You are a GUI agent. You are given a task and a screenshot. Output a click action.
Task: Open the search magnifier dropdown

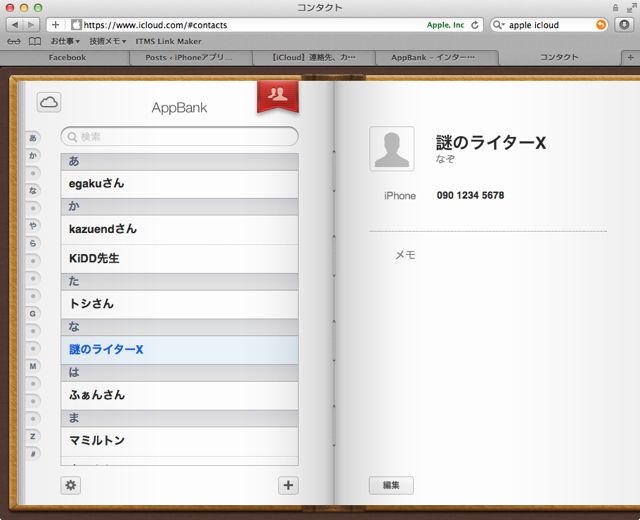(499, 25)
